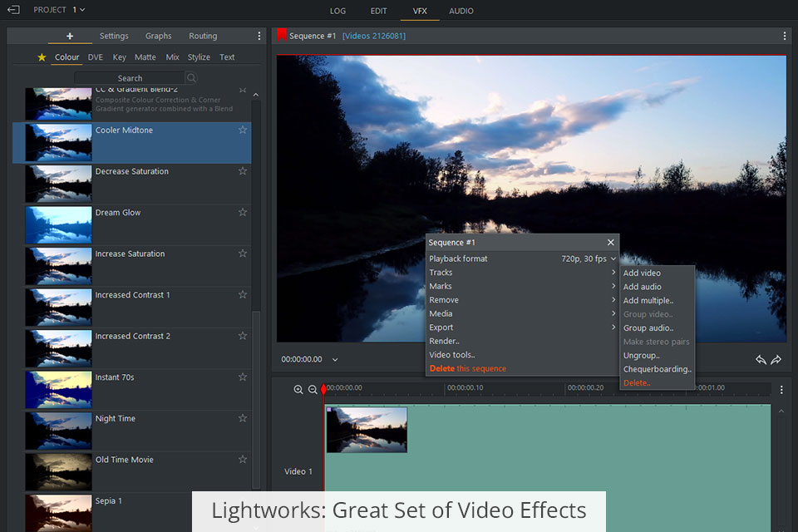Favourite the Increase Saturation effect
The width and height of the screenshot is (798, 532).
coord(243,254)
